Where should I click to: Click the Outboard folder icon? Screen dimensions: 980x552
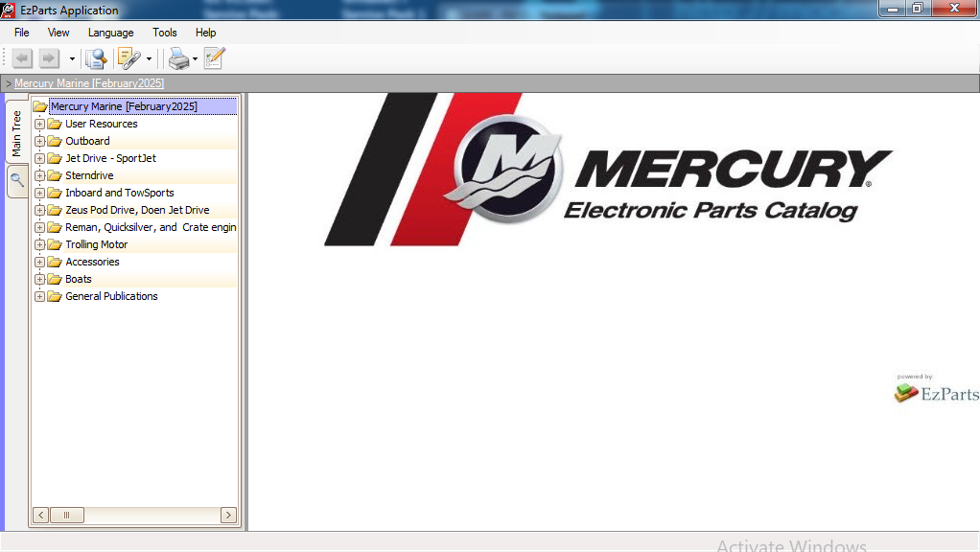click(x=55, y=141)
